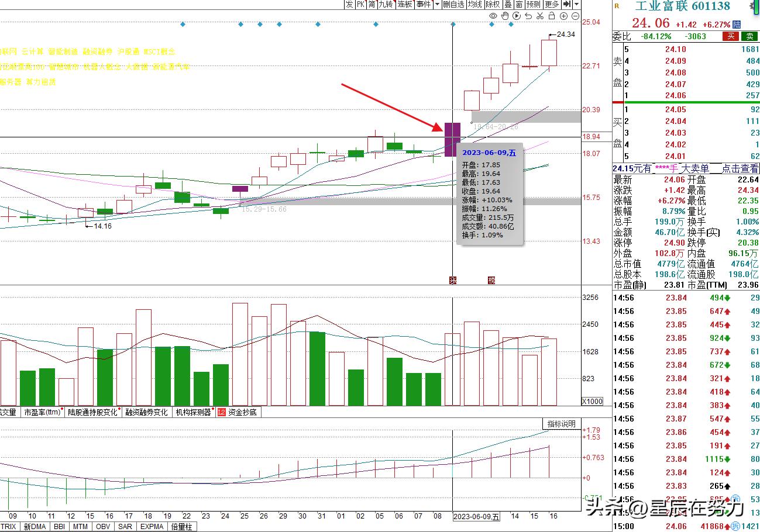The height and width of the screenshot is (532, 760).
Task: Zoom out with the minus circle icon
Action: [x=575, y=16]
